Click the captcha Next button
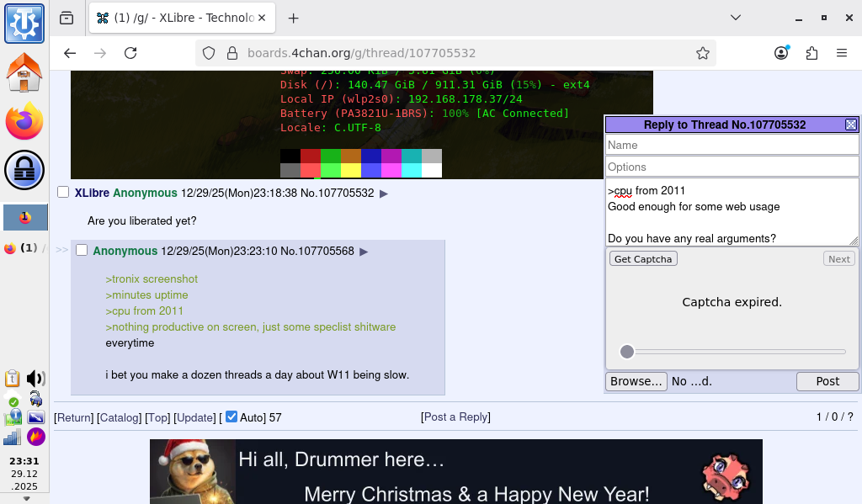Image resolution: width=862 pixels, height=504 pixels. pyautogui.click(x=839, y=259)
